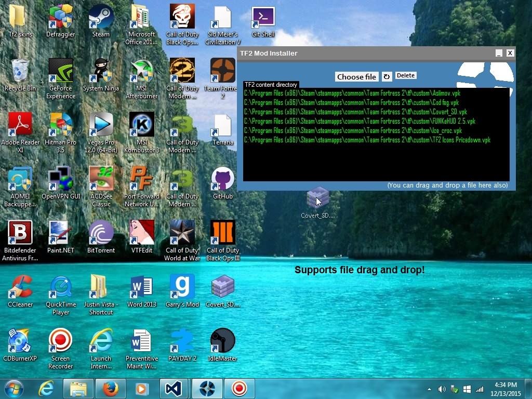The height and width of the screenshot is (399, 532).
Task: Select the Hitman Pro 3.5 icon
Action: click(x=60, y=132)
